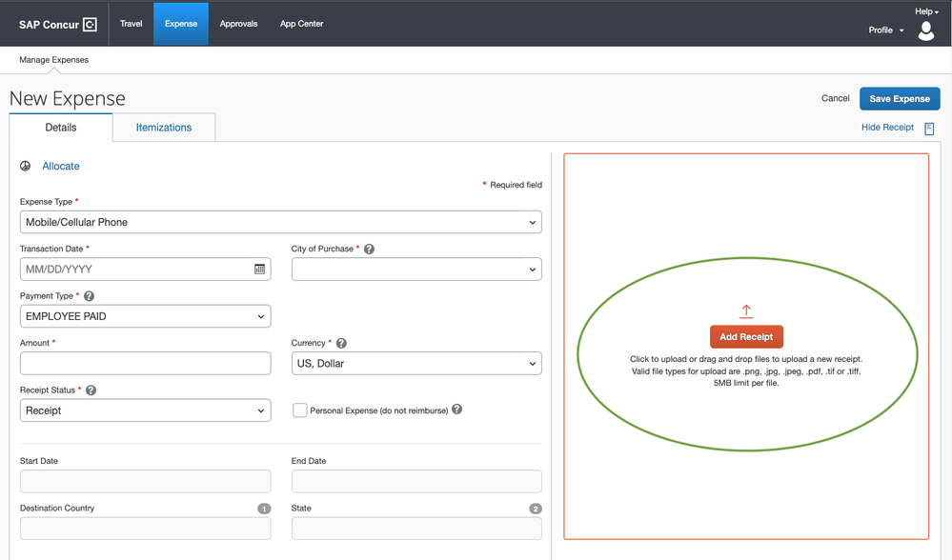Click the Allocate pie chart icon
The height and width of the screenshot is (560, 952).
click(25, 167)
